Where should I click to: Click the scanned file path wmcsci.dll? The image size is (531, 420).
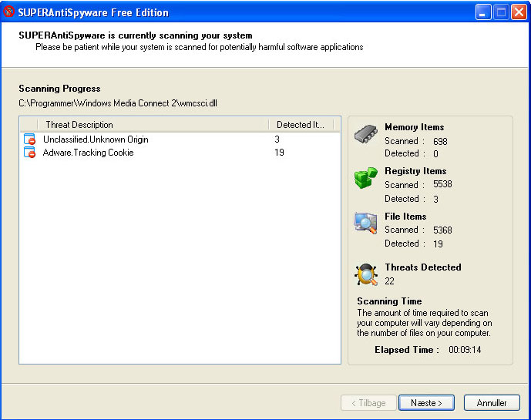(x=118, y=103)
